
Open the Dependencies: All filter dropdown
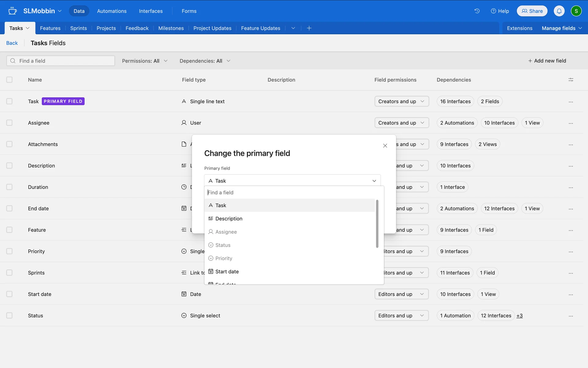tap(205, 61)
